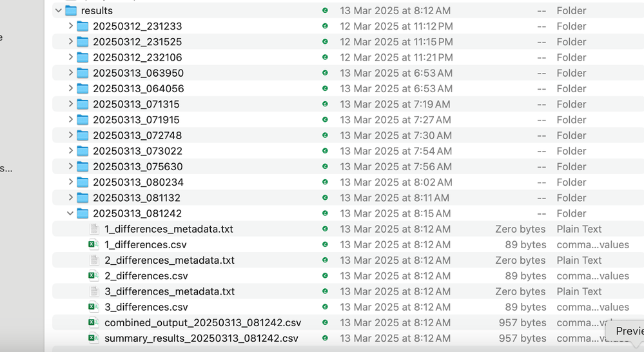Click the 1_differences_metadata.txt text file icon

pyautogui.click(x=94, y=229)
